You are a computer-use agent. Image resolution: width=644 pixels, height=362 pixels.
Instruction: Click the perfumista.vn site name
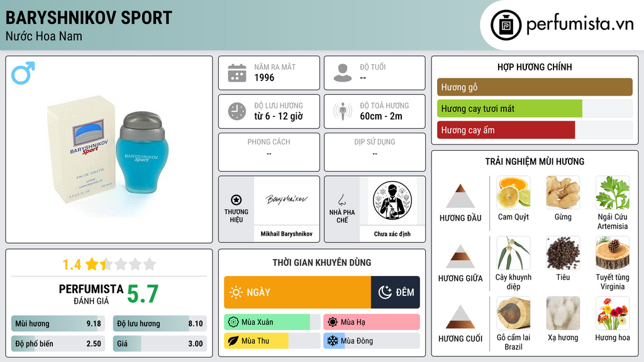(x=580, y=25)
